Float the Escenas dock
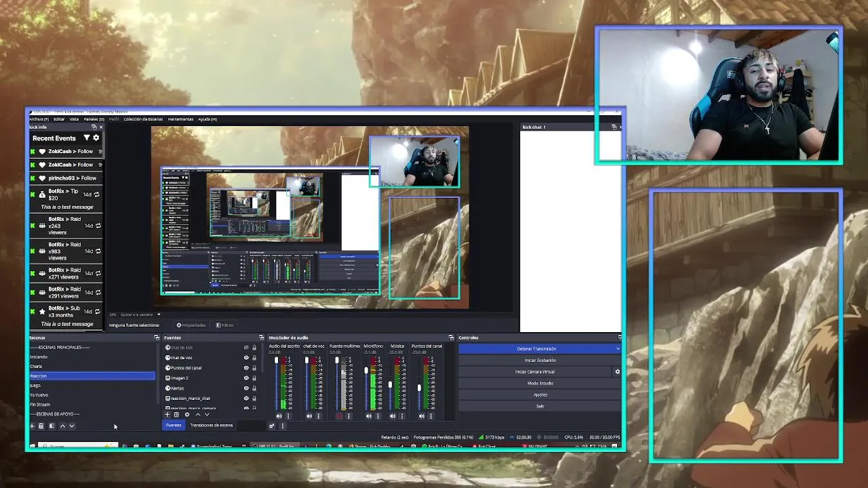This screenshot has height=488, width=868. coord(157,338)
